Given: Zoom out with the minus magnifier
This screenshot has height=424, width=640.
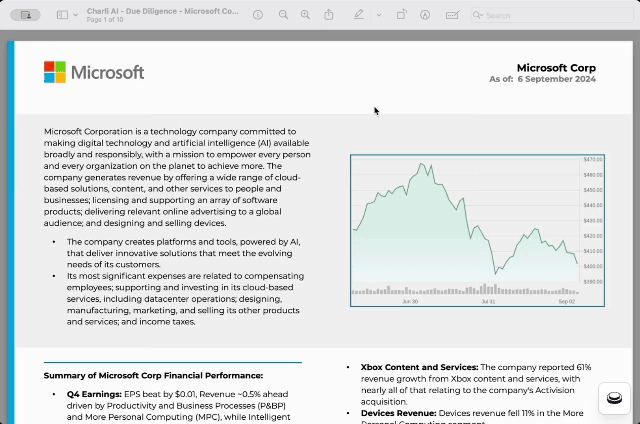Looking at the screenshot, I should tap(283, 15).
